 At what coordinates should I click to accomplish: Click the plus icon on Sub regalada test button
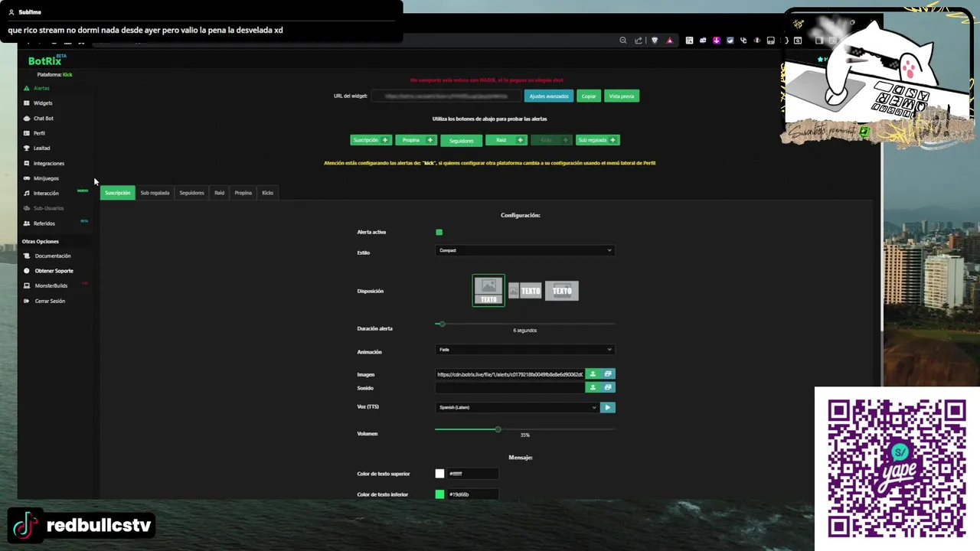[613, 140]
